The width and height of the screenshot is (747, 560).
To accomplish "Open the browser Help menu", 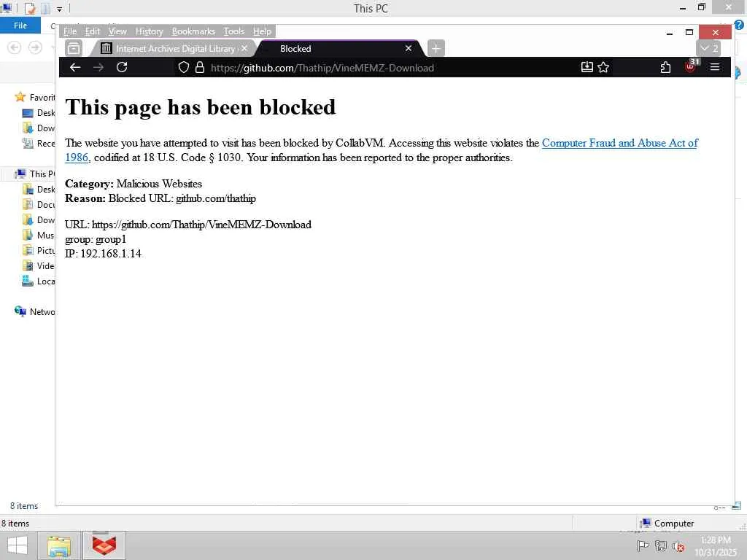I will 262,31.
